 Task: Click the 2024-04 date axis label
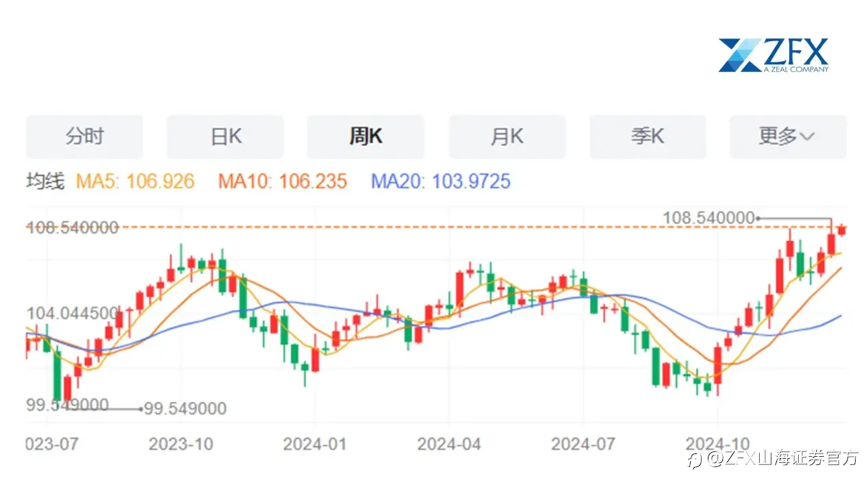pos(449,444)
